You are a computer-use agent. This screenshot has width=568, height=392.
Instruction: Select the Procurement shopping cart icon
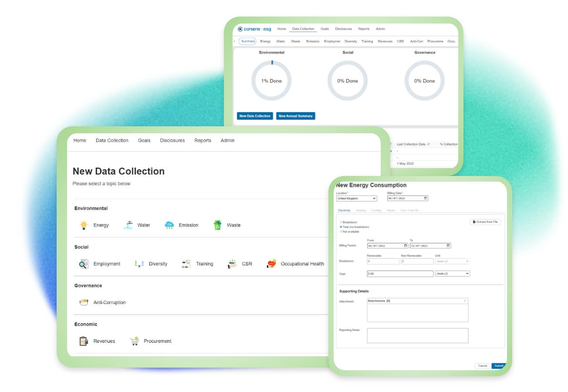click(x=134, y=341)
